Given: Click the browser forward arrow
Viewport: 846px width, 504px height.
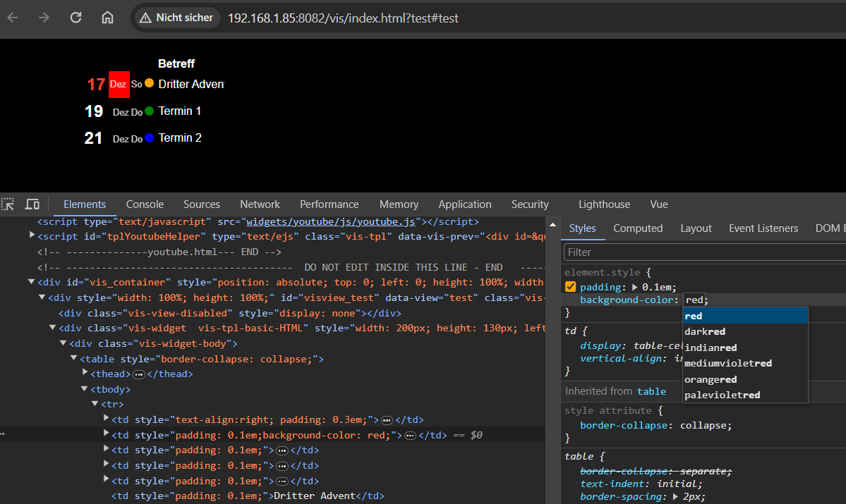Looking at the screenshot, I should point(44,18).
